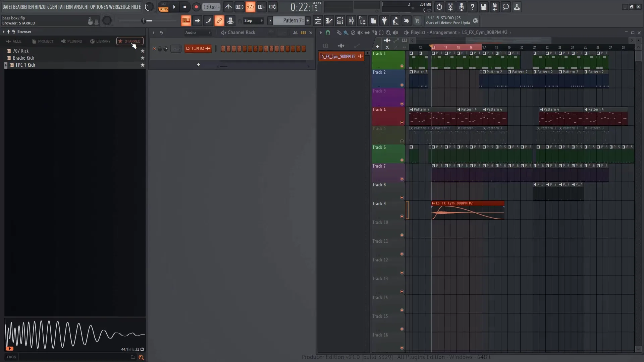644x362 pixels.
Task: Enable the overdub recording icon
Action: (262, 7)
